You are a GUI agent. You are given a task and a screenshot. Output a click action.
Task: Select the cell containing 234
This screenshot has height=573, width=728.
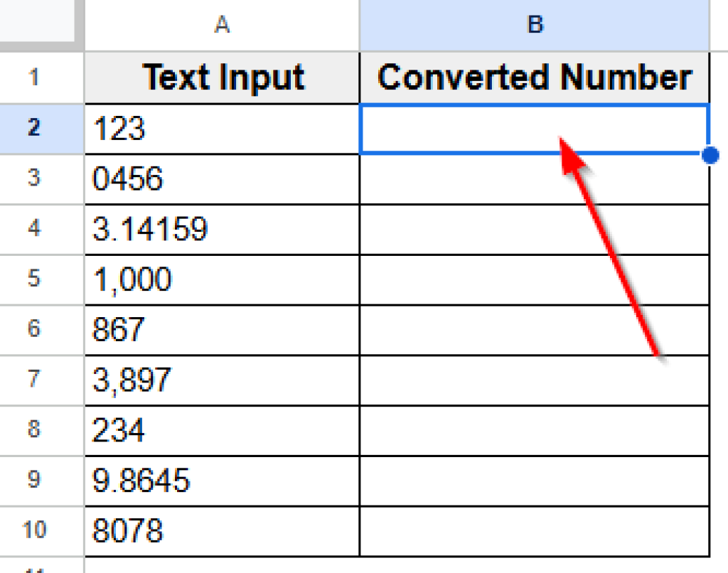(x=220, y=429)
